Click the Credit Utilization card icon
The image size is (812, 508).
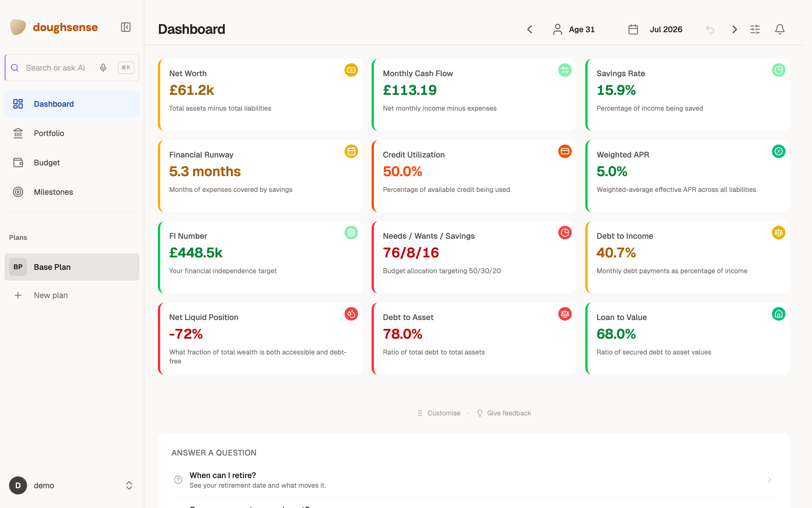pyautogui.click(x=565, y=152)
